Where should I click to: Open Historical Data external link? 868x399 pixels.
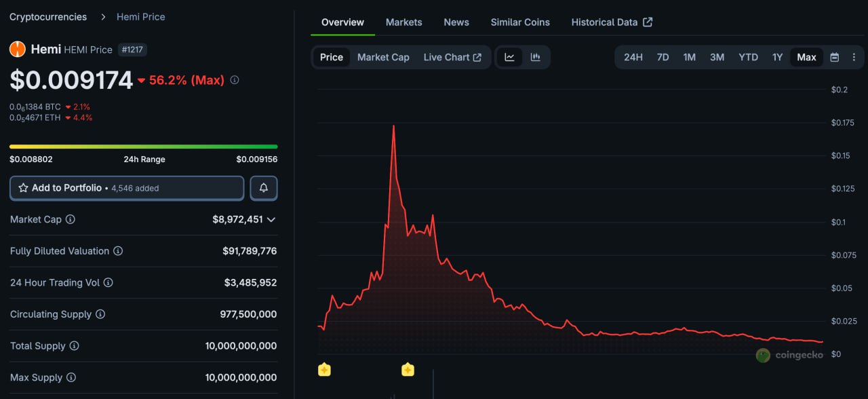[x=612, y=22]
